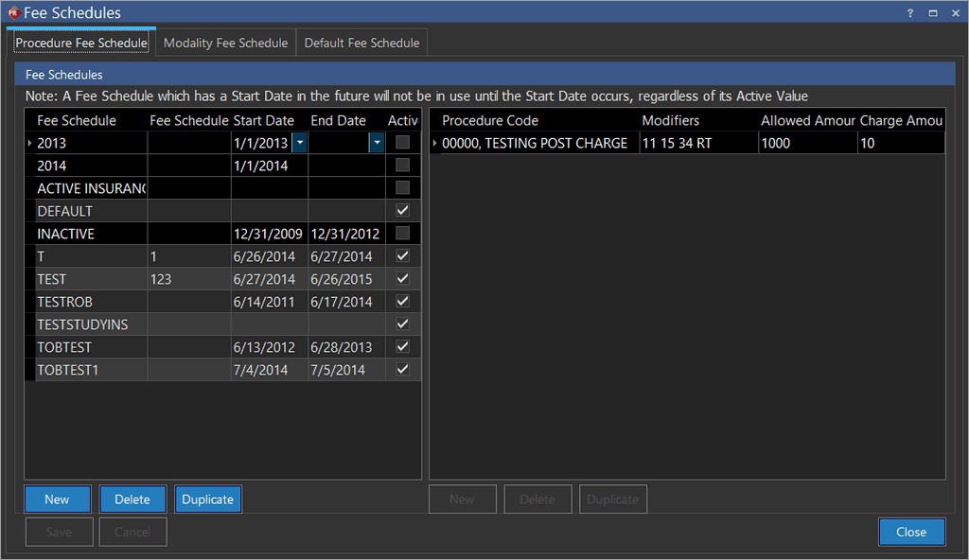Delete the selected fee schedule
The width and height of the screenshot is (969, 560).
point(132,499)
